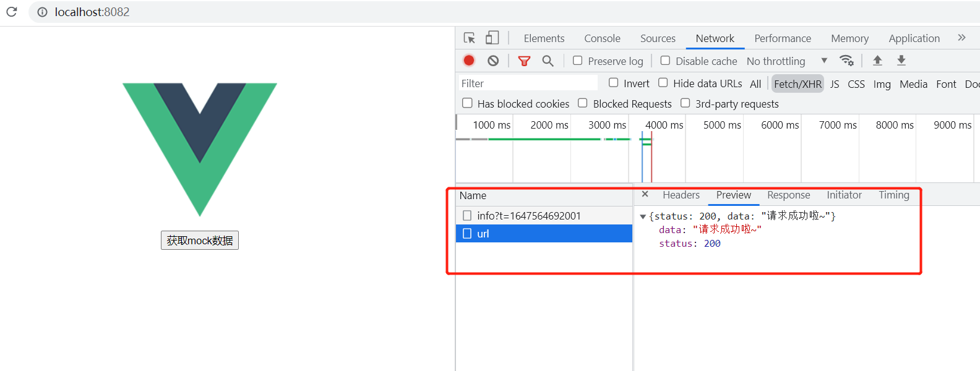Collapse the JSON object disclosure triangle

tap(643, 216)
